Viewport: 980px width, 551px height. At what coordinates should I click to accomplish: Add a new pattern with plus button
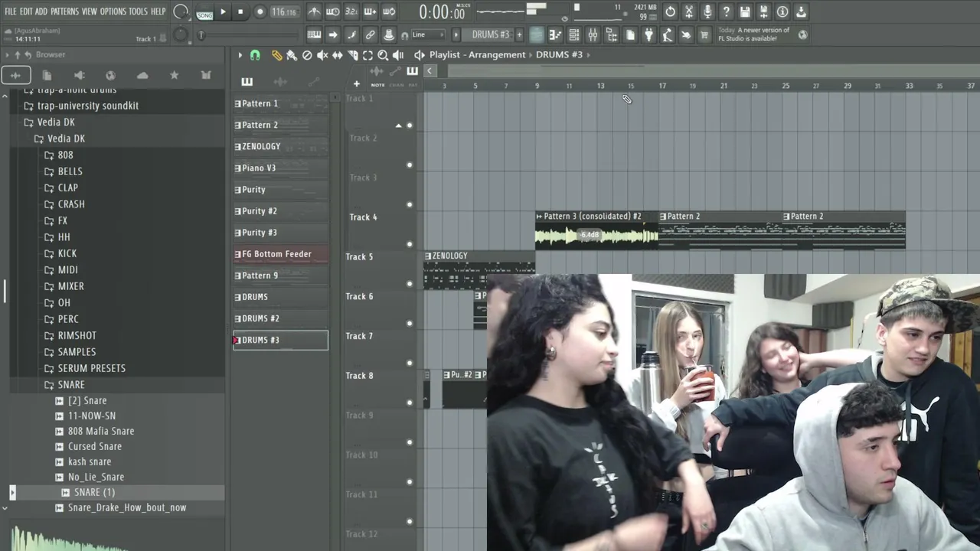point(519,34)
